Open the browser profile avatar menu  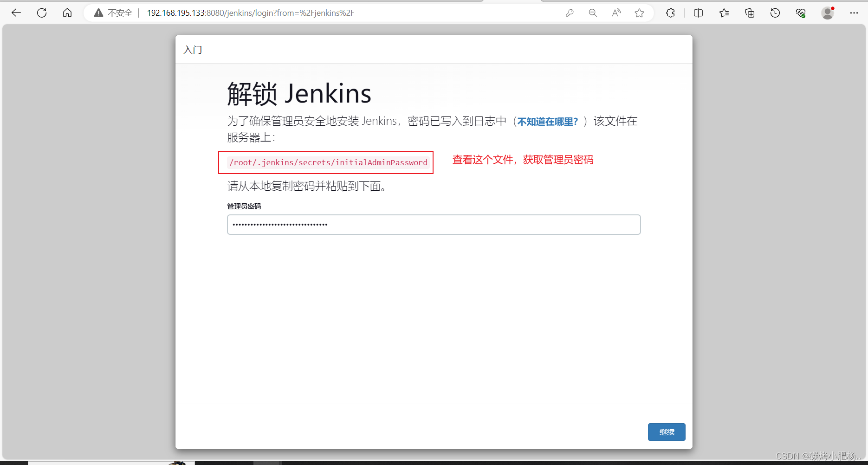tap(828, 13)
